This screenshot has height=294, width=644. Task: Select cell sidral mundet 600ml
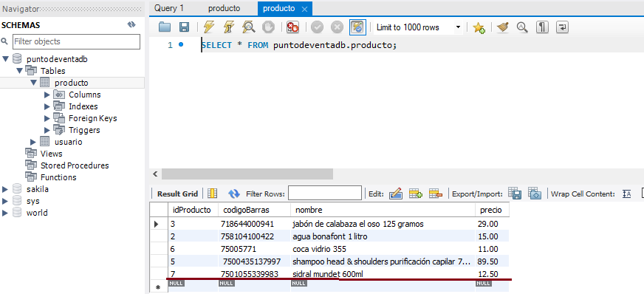pos(383,274)
